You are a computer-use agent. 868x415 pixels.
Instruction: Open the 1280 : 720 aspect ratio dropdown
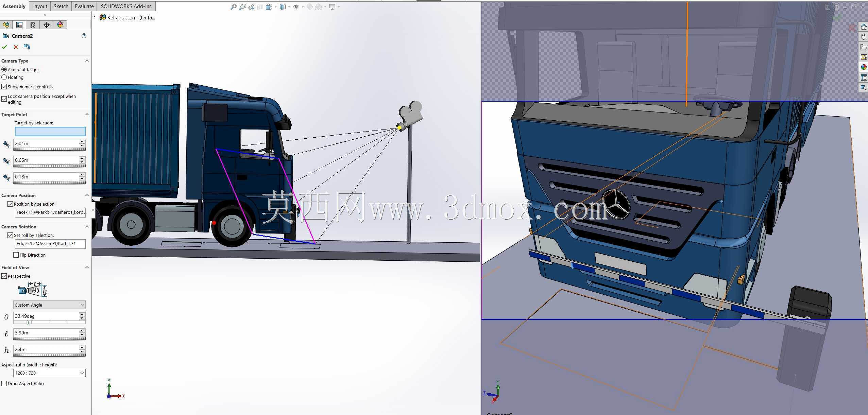[x=49, y=373]
